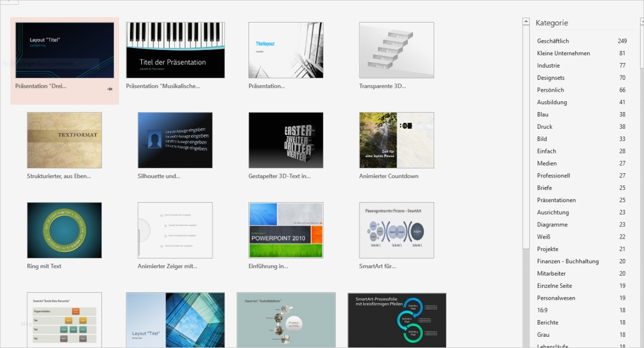Filter templates by "Geschäftlich" category
644x348 pixels.
[553, 41]
